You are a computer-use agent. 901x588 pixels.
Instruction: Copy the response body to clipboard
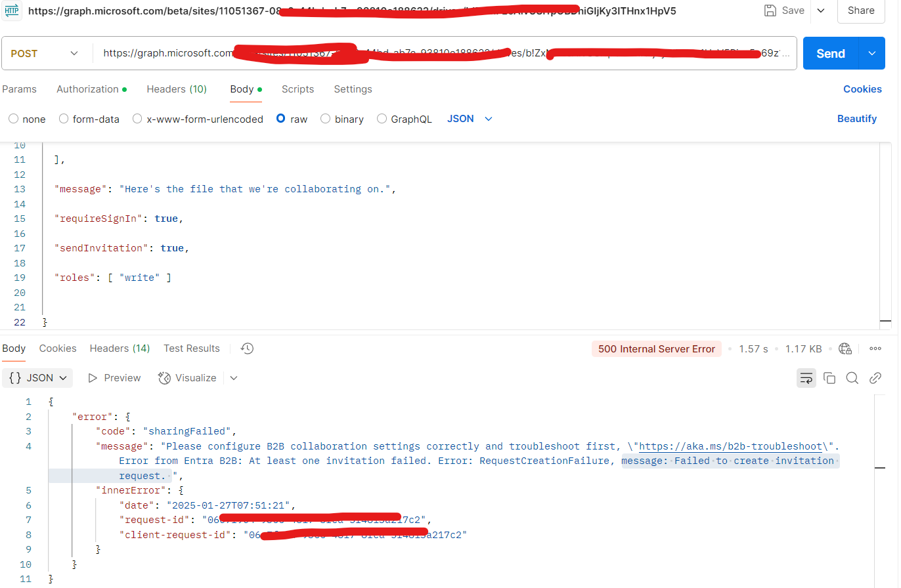click(829, 378)
